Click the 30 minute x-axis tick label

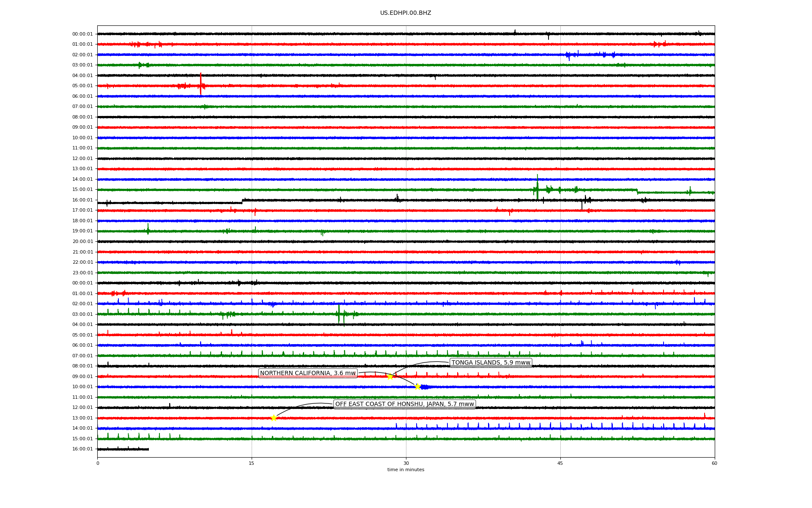[406, 463]
